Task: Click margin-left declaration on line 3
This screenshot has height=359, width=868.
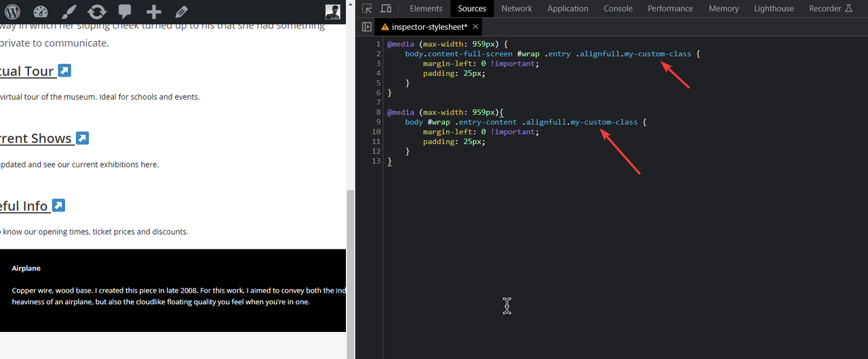Action: coord(481,64)
